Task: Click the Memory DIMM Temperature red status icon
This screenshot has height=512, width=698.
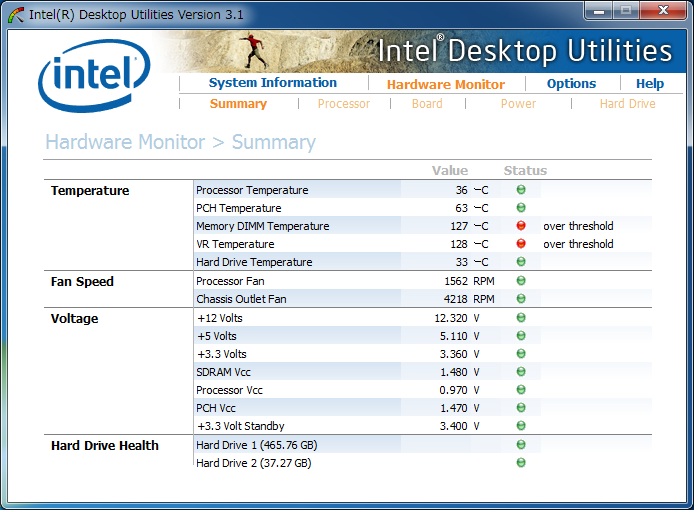Action: 521,226
